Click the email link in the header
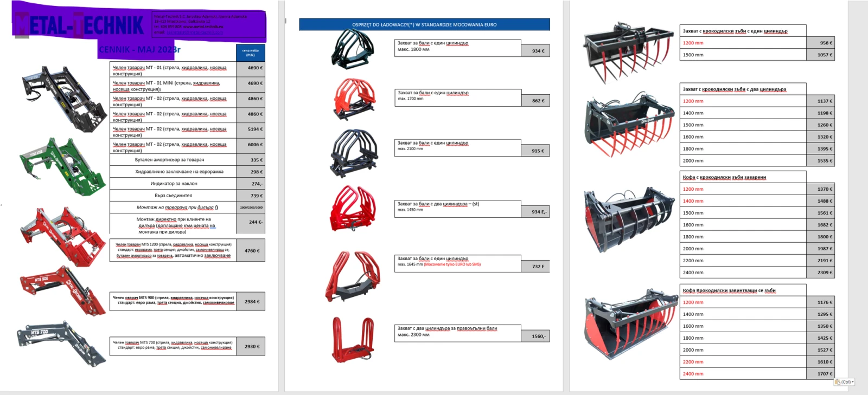 [x=195, y=32]
